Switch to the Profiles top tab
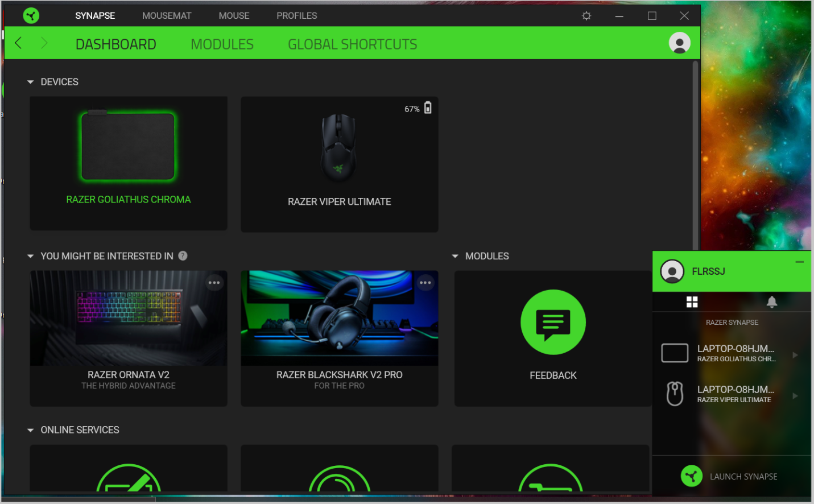814x504 pixels. click(x=297, y=16)
